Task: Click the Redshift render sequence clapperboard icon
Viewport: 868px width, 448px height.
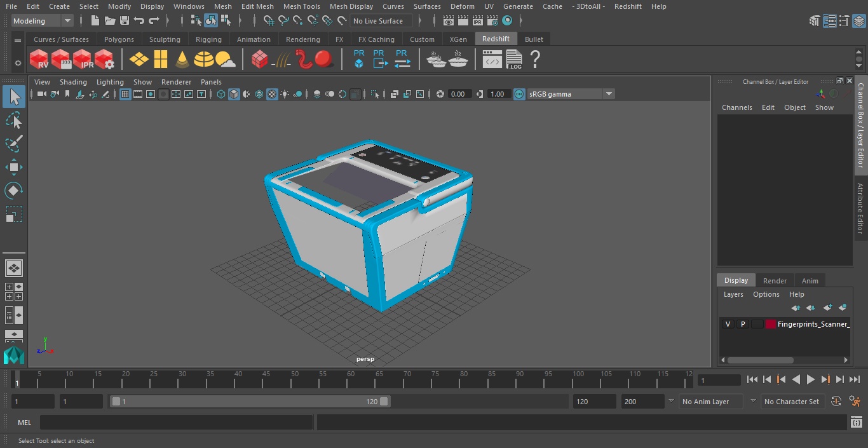Action: coord(61,60)
